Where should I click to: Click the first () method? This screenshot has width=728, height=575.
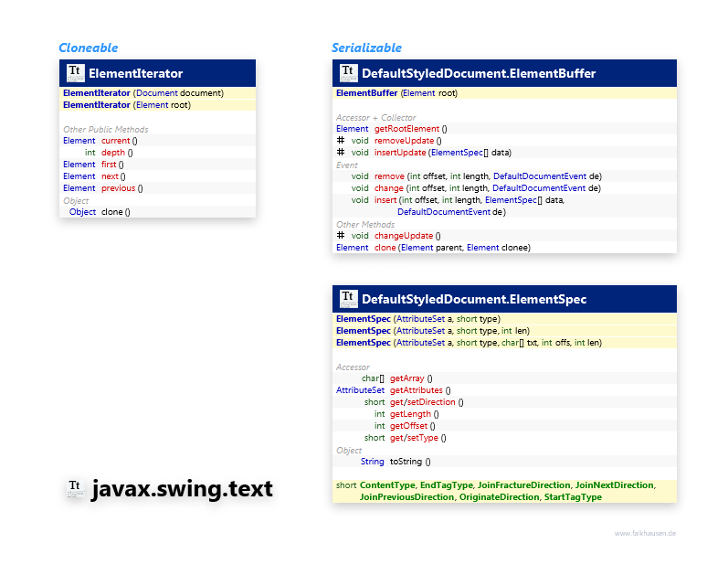(x=112, y=164)
